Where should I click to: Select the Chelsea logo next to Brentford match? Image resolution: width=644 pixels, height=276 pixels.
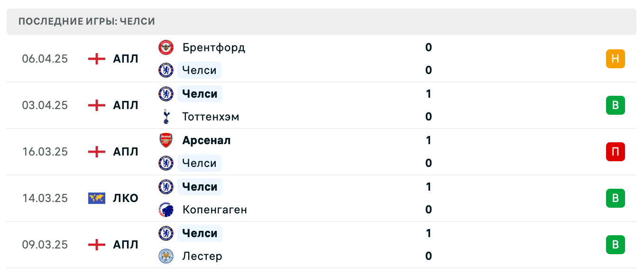[x=166, y=70]
